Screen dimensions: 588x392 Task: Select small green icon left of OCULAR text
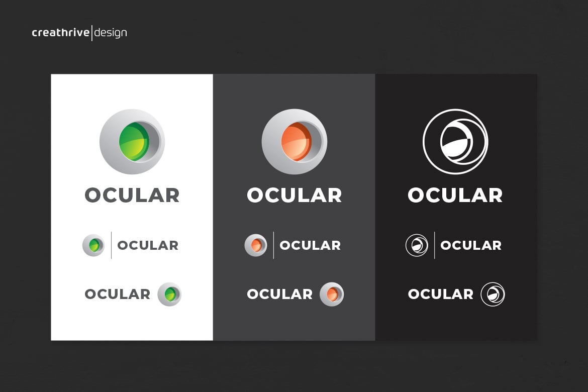pos(94,245)
